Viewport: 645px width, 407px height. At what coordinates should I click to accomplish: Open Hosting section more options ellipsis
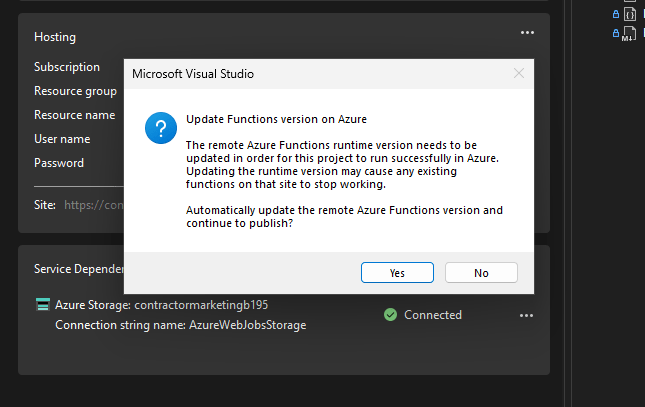point(527,33)
